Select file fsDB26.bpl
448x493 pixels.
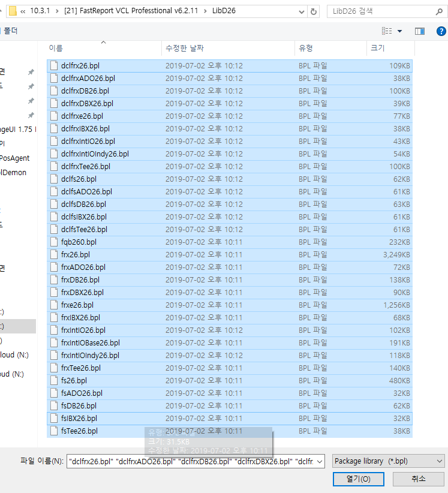(x=230, y=405)
